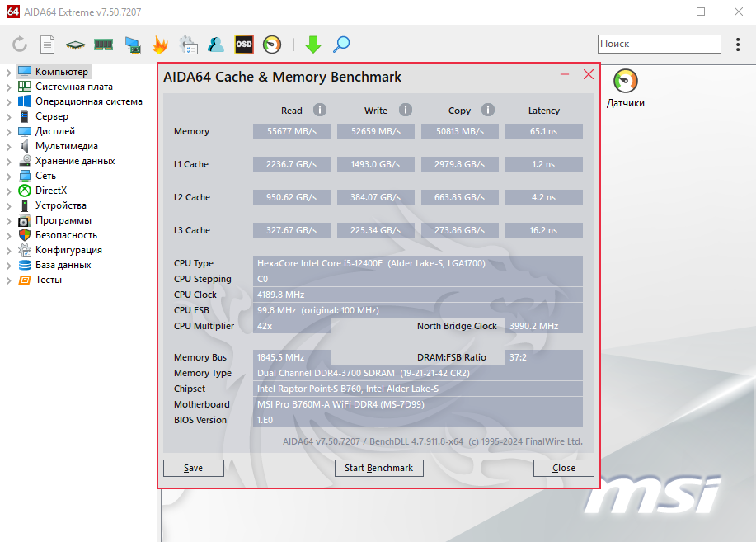Save the benchmark results
Viewport: 756px width, 542px height.
pos(194,468)
